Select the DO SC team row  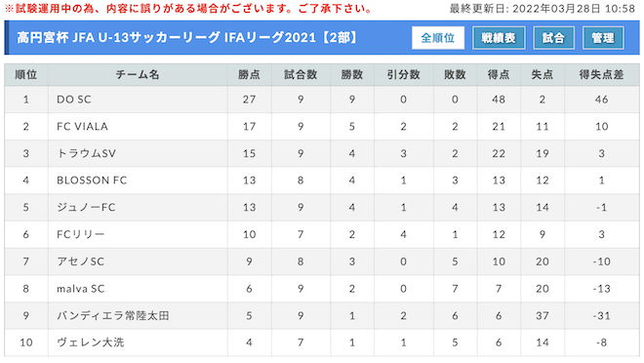[x=322, y=100]
